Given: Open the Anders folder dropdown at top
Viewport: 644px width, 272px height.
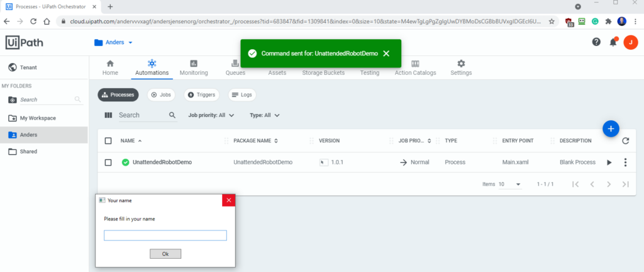Looking at the screenshot, I should point(113,42).
